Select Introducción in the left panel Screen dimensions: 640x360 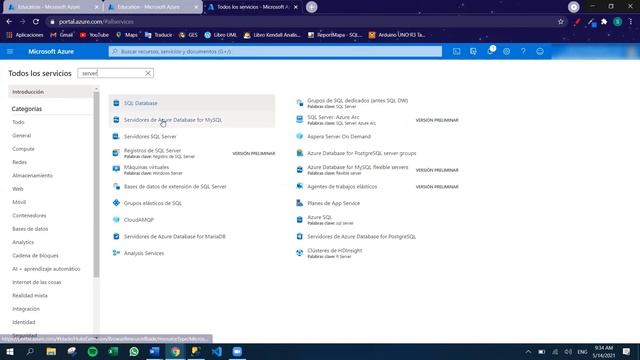pyautogui.click(x=51, y=92)
